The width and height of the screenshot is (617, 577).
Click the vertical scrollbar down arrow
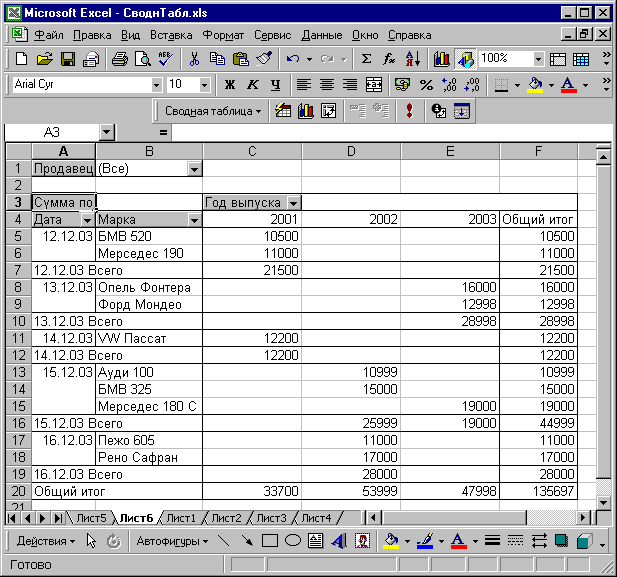pos(603,502)
